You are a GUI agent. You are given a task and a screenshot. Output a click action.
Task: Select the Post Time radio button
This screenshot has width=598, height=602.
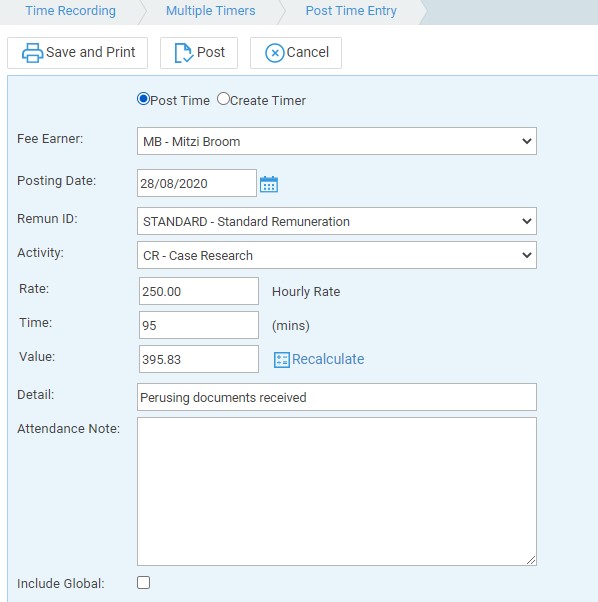coord(143,99)
